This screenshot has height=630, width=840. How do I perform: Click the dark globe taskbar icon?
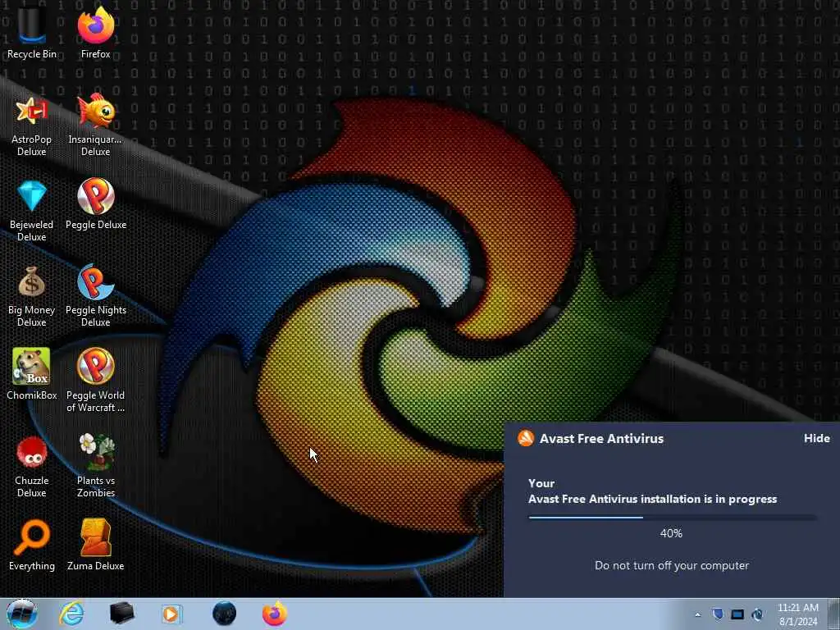[x=224, y=614]
